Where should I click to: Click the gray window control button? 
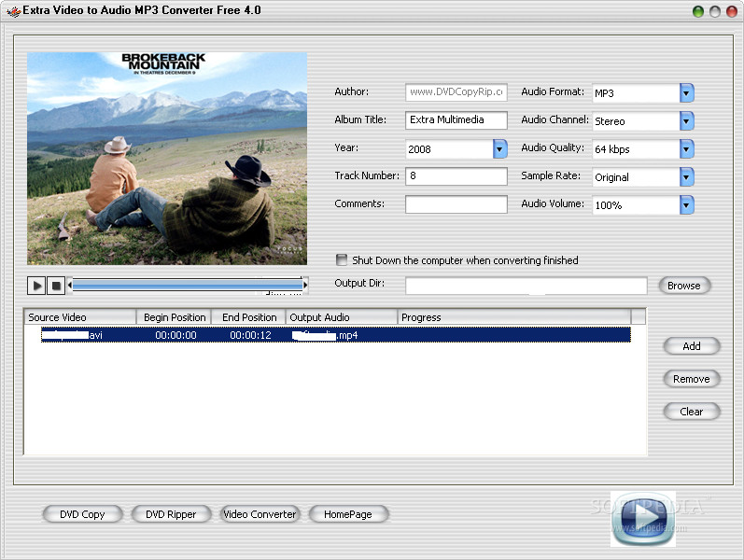715,11
